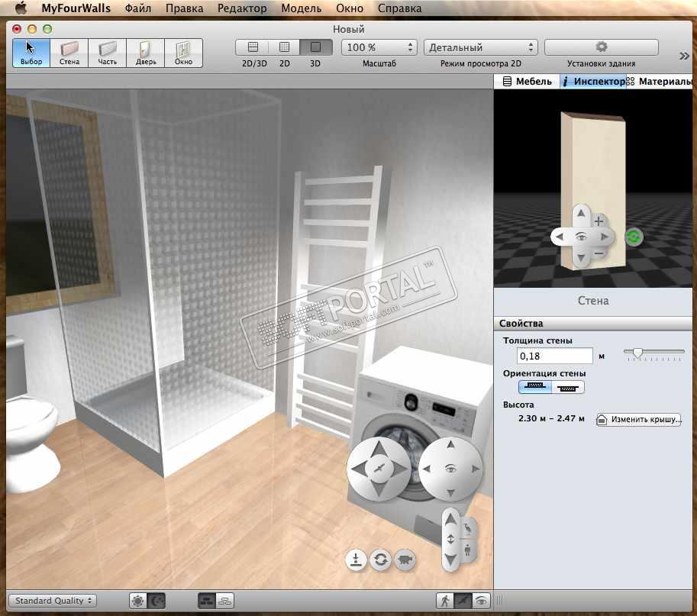Switch to walking navigation mode
This screenshot has height=616, width=697.
pos(445,601)
